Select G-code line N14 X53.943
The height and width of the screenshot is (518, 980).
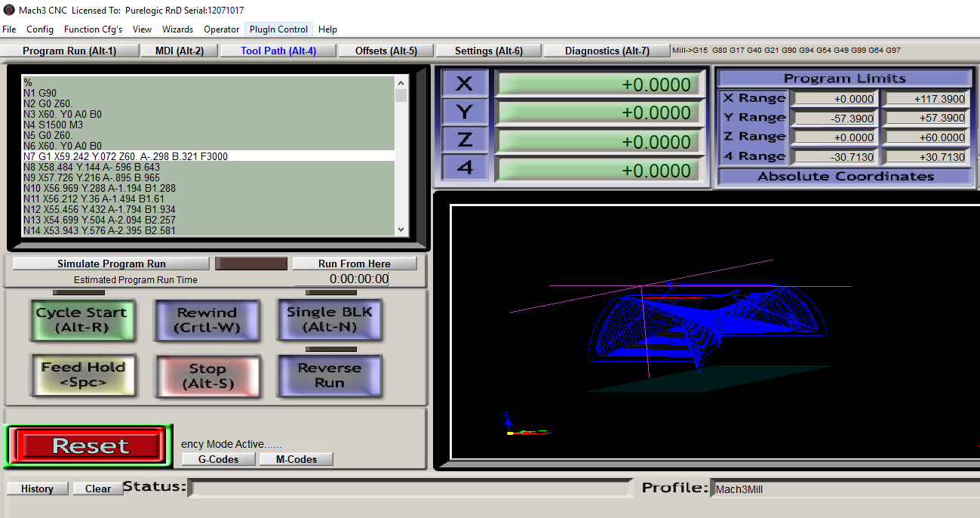pos(208,230)
